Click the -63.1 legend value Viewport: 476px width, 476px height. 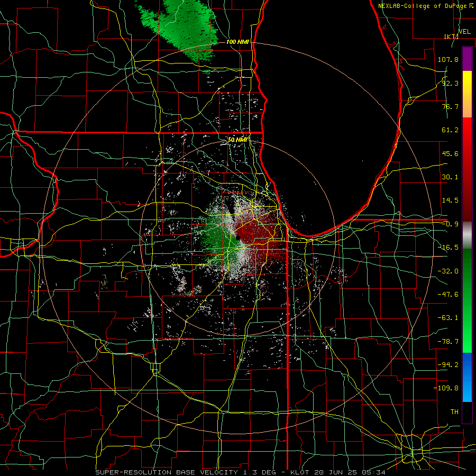[448, 318]
